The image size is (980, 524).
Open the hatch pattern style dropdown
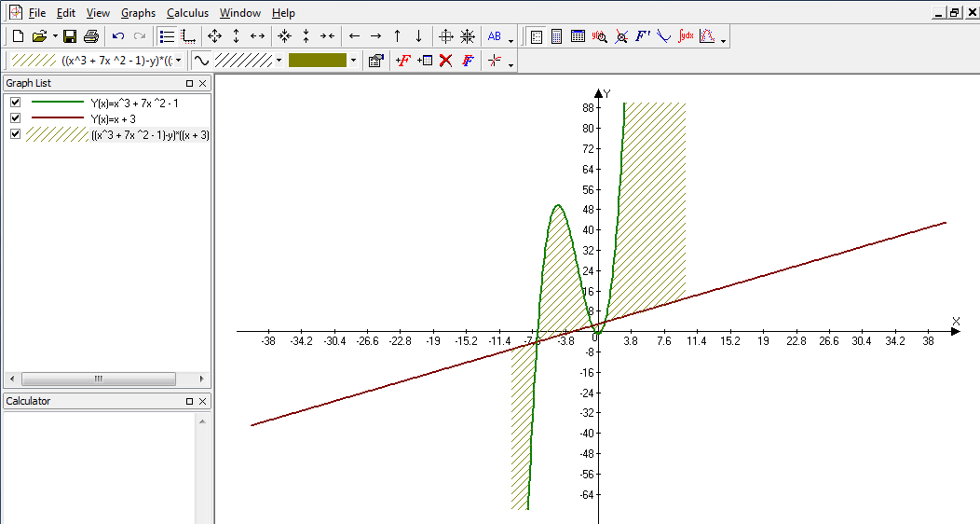point(279,61)
